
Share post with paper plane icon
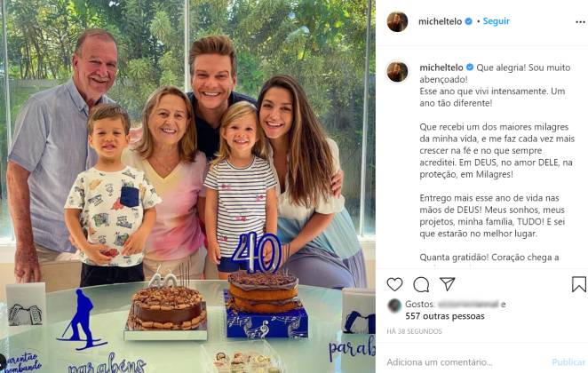coord(448,284)
